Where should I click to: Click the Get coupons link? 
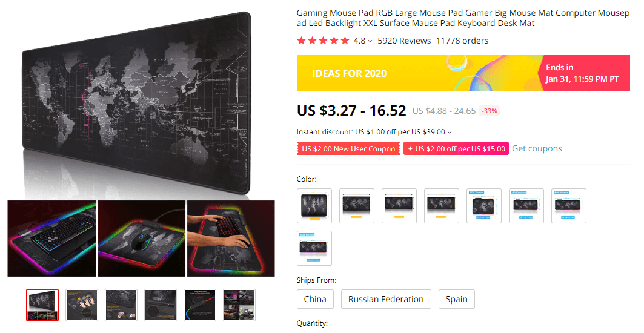coord(537,148)
